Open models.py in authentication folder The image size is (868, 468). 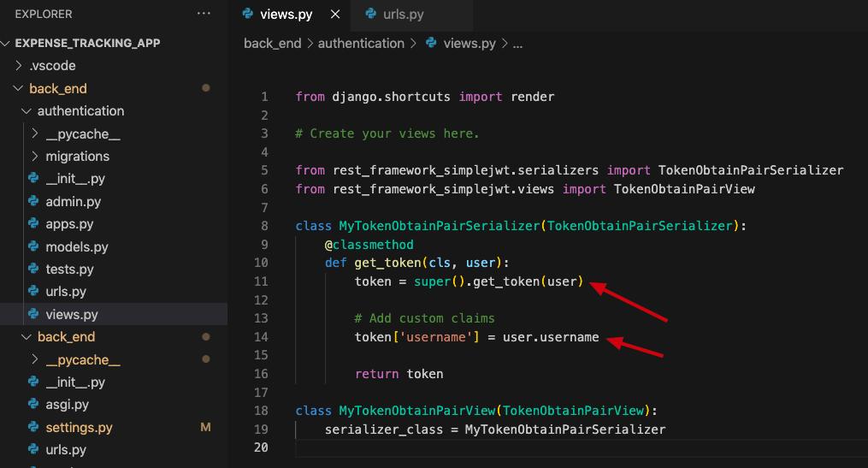76,247
